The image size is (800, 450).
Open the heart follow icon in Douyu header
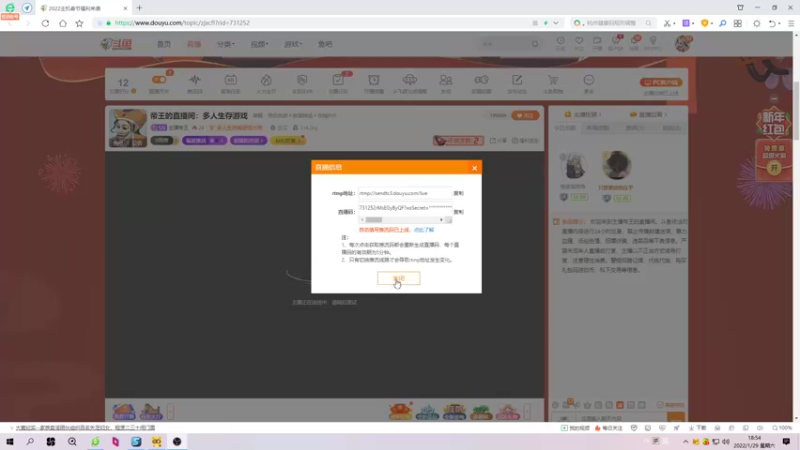[x=579, y=41]
